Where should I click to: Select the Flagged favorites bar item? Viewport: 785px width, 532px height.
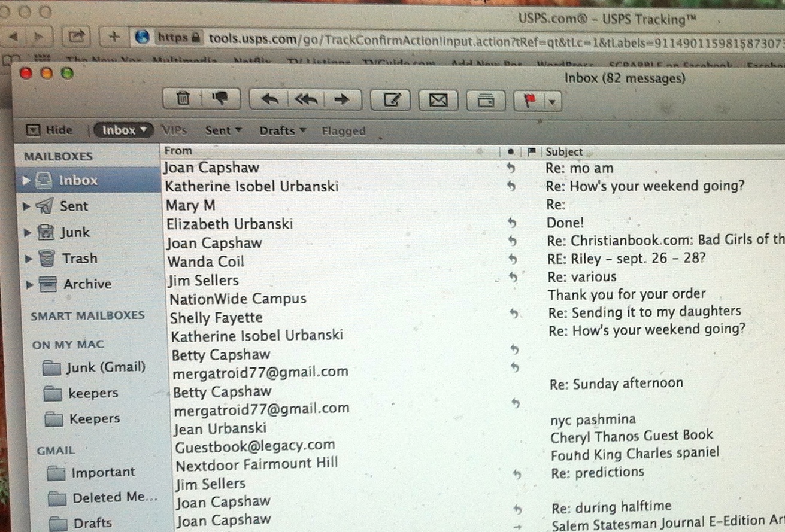pyautogui.click(x=343, y=131)
